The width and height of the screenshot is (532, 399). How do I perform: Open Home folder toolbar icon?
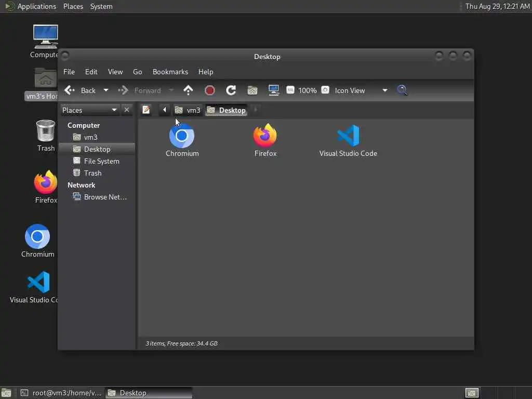tap(252, 90)
